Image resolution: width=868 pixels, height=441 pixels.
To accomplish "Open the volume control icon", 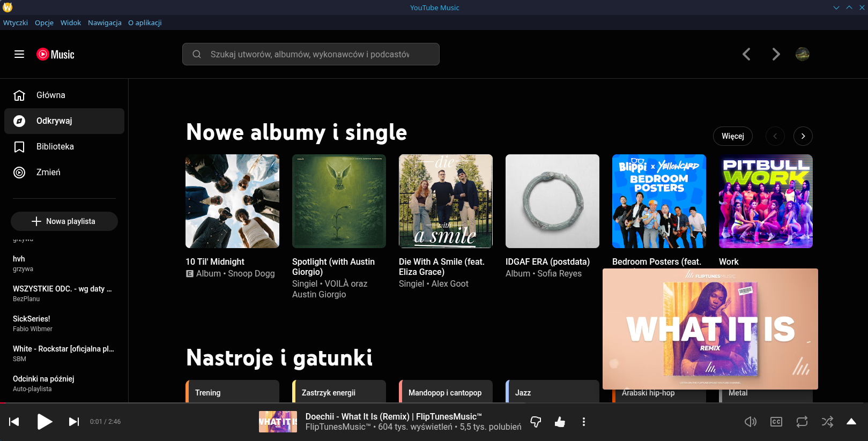I will (751, 422).
